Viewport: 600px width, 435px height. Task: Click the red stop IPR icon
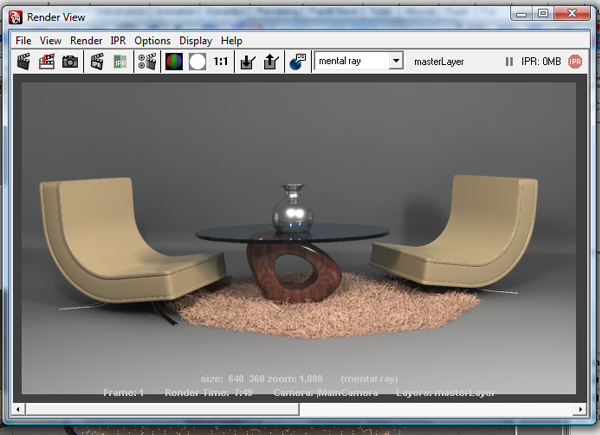575,62
